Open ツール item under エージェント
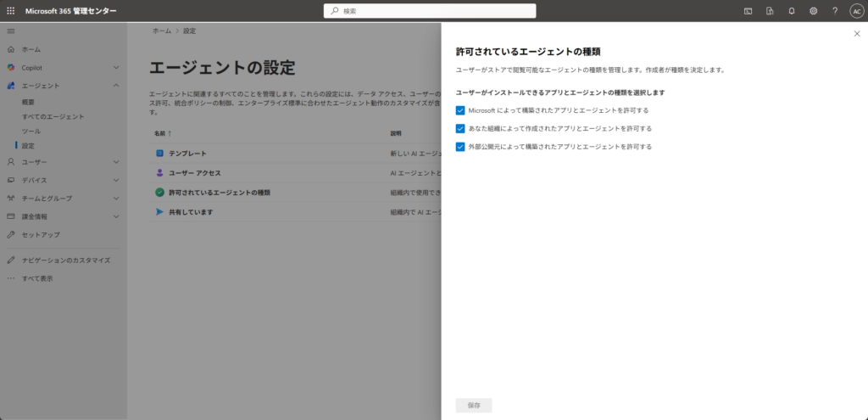Image resolution: width=868 pixels, height=420 pixels. click(x=31, y=132)
